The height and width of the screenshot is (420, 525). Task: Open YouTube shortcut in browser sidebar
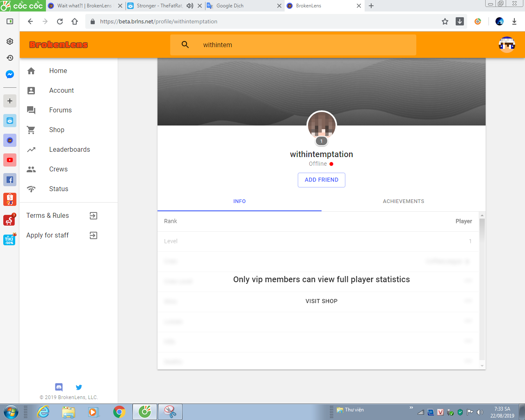click(10, 160)
